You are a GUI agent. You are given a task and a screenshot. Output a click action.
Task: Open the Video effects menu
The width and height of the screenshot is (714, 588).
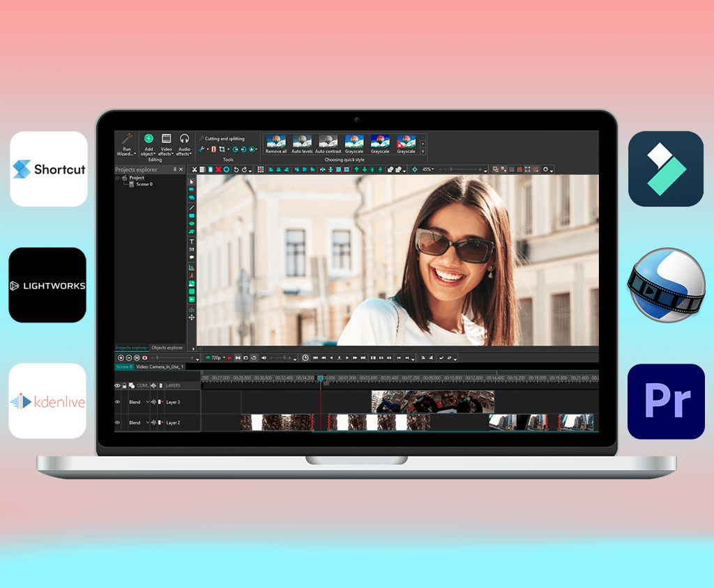tap(166, 145)
